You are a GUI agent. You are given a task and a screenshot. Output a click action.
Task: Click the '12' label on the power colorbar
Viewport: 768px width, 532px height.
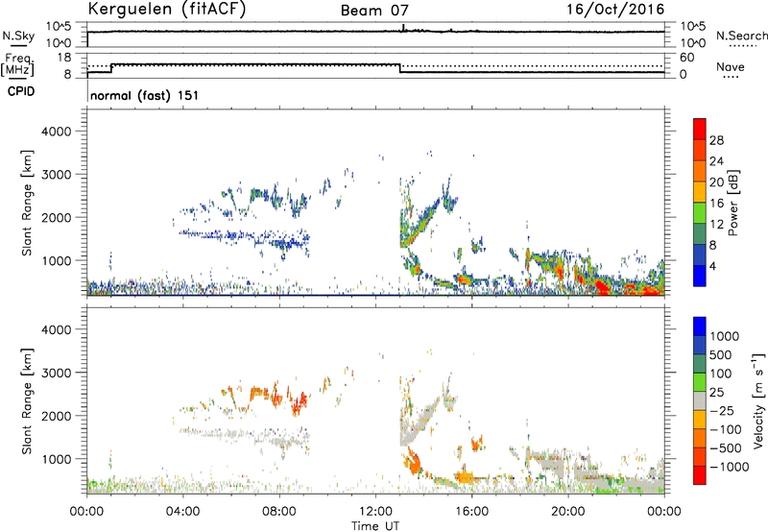(716, 225)
